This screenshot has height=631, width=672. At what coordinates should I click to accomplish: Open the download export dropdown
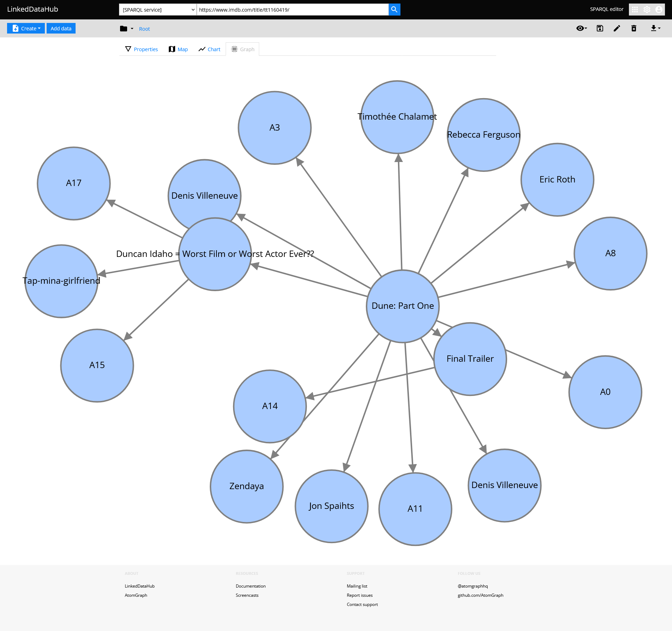(655, 28)
